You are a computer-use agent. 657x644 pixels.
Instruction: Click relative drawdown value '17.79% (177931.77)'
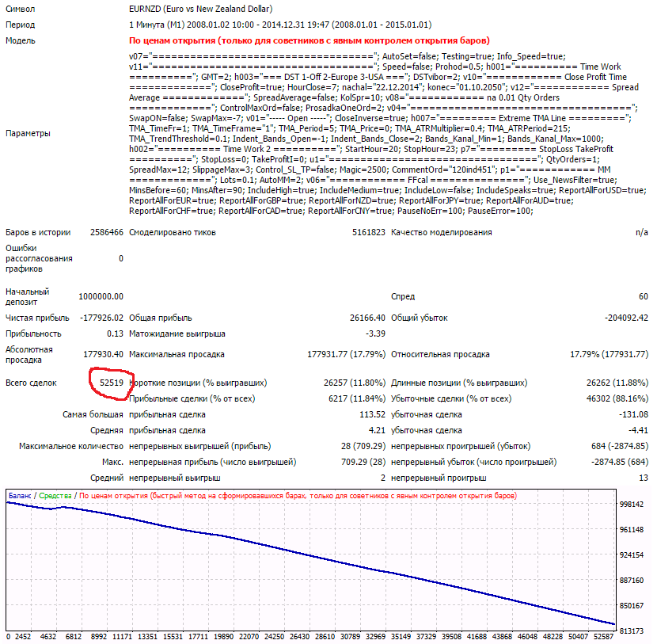tap(609, 354)
